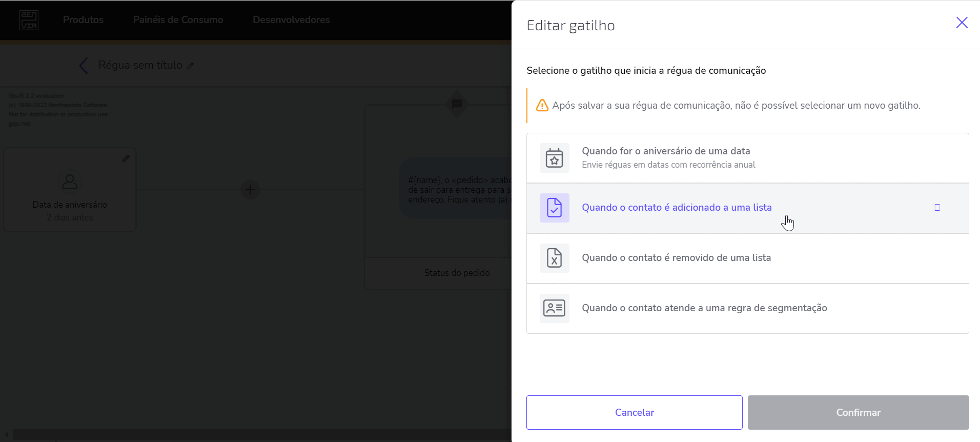Select the "Status do pedido" label
This screenshot has height=442, width=980.
pyautogui.click(x=457, y=273)
